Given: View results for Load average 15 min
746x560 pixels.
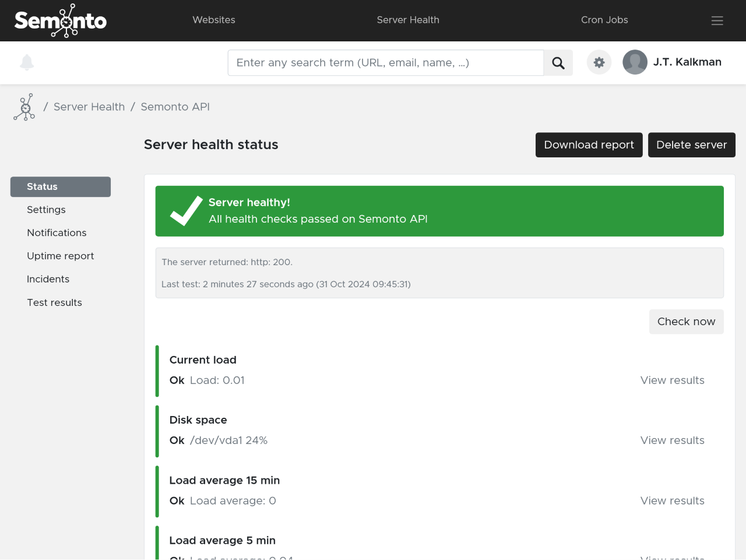Looking at the screenshot, I should 673,501.
